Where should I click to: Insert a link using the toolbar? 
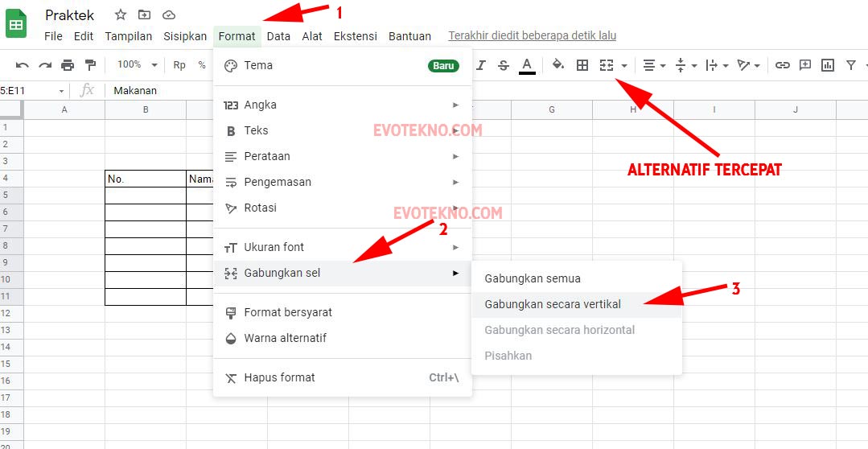782,65
